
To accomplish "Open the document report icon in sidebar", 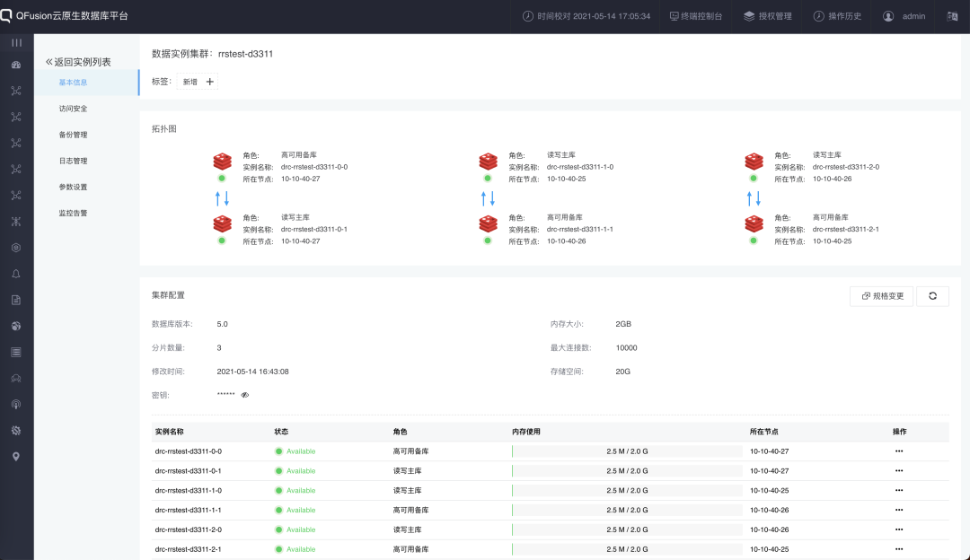I will (16, 300).
